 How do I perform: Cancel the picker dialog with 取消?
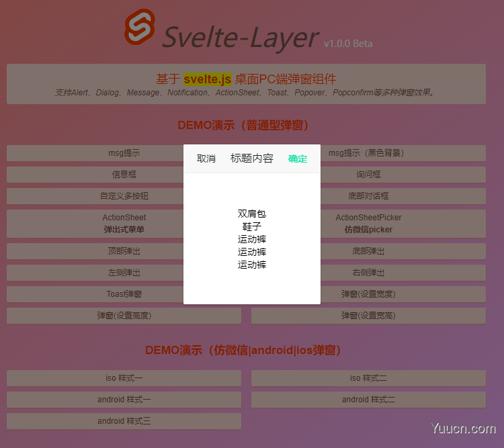[206, 159]
